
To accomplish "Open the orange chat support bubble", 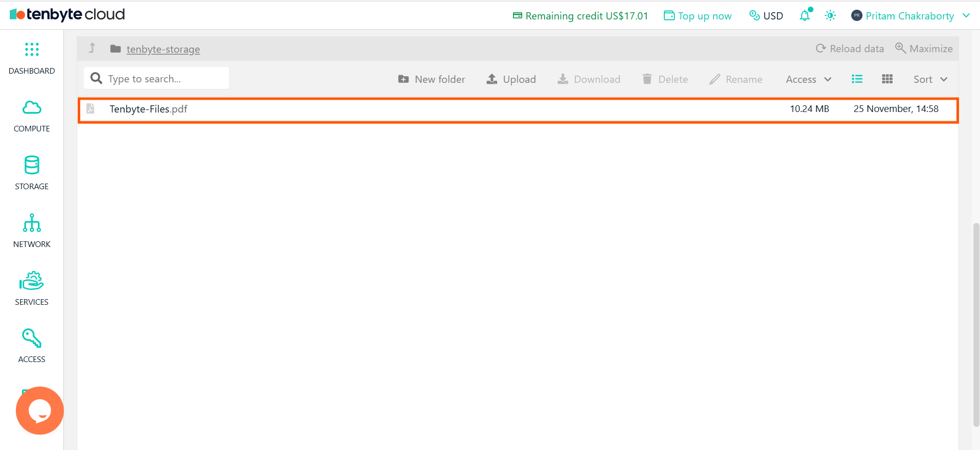I will [x=40, y=411].
